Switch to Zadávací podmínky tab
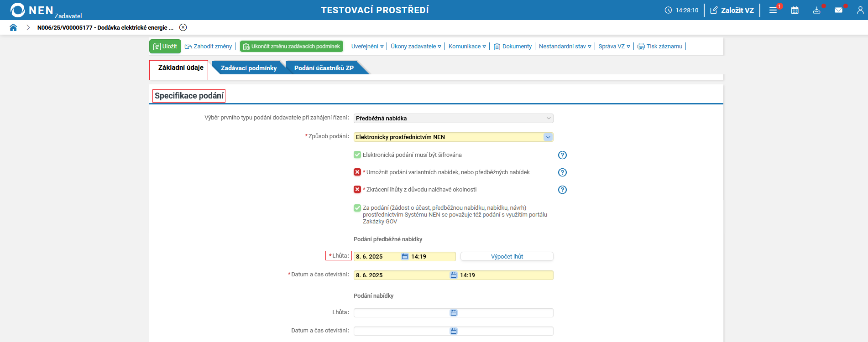 pos(249,68)
